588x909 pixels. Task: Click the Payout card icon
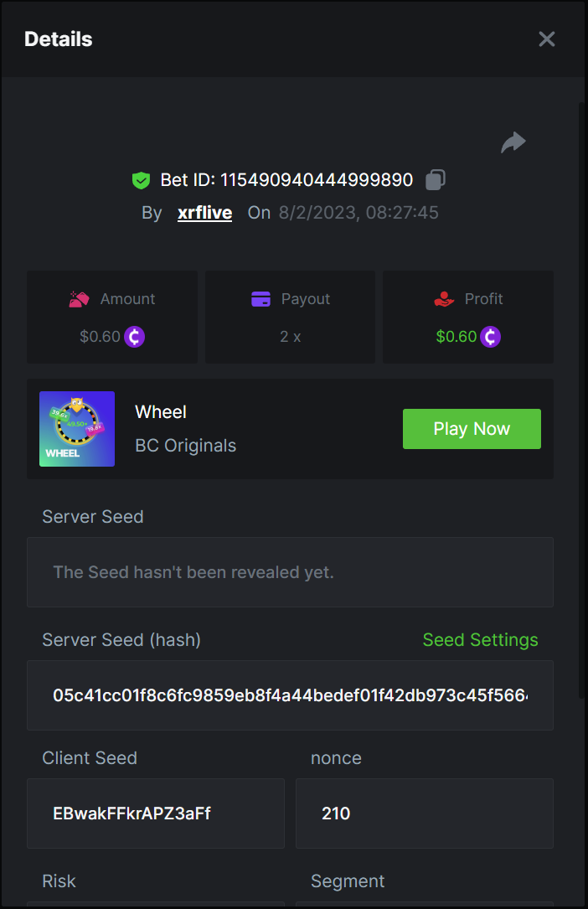pyautogui.click(x=260, y=299)
